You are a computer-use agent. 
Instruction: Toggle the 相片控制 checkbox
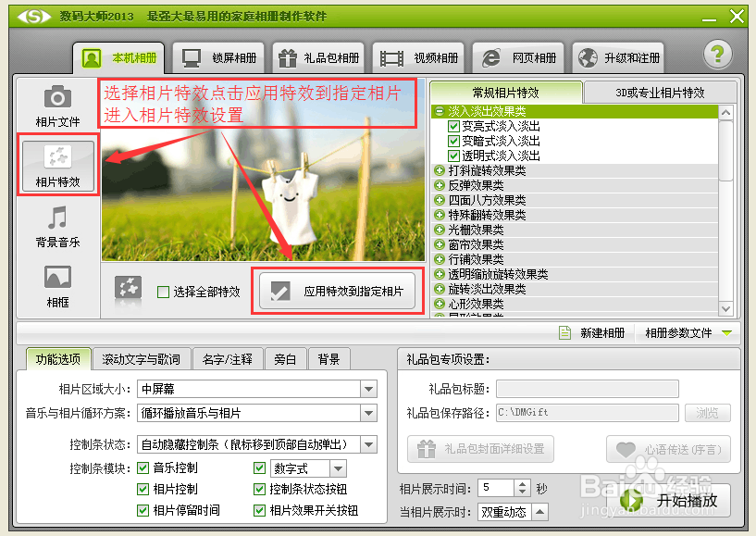(x=143, y=489)
